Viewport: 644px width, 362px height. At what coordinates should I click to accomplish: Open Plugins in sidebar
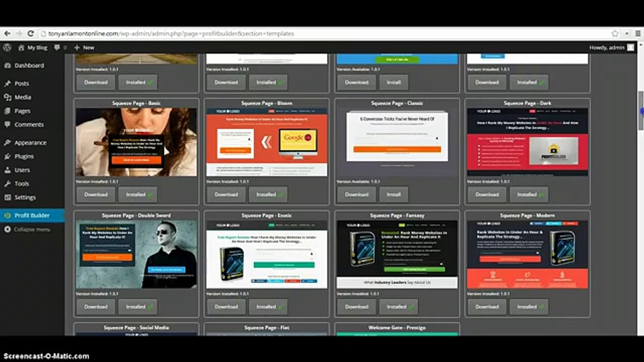(24, 156)
